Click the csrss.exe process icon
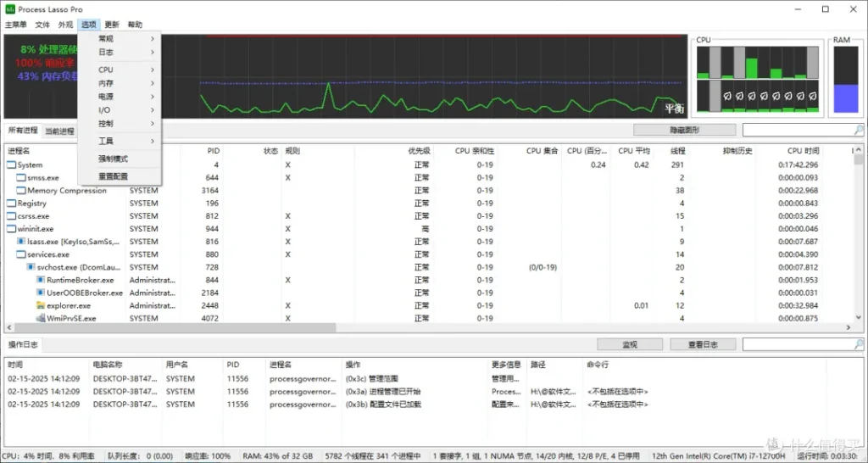 point(11,216)
